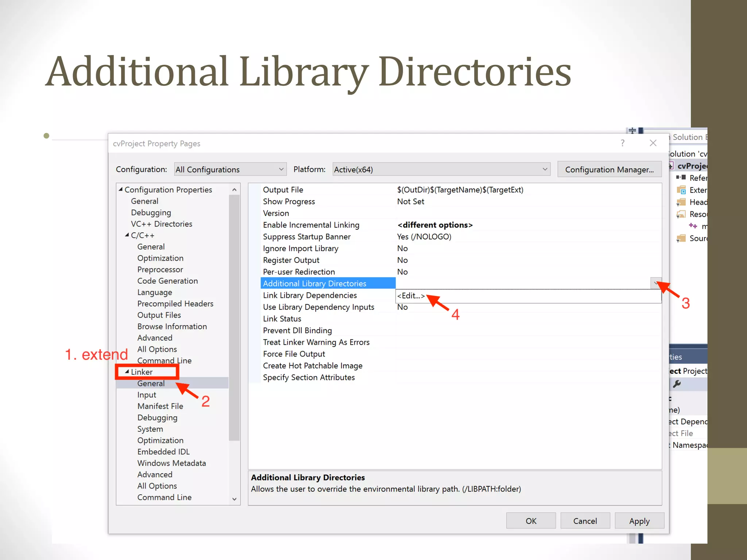Open the Additional Library Directories value dropdown arrow
747x560 pixels.
[655, 283]
